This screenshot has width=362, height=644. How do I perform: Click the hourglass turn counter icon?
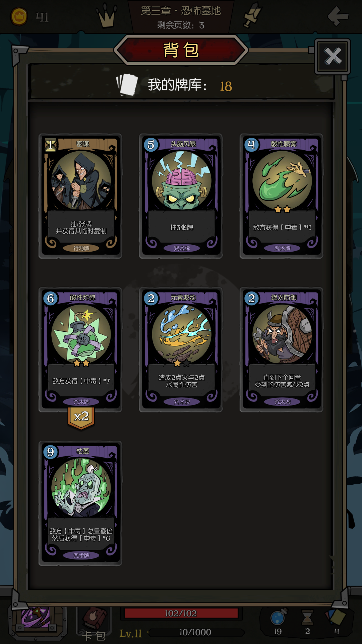pos(307,618)
